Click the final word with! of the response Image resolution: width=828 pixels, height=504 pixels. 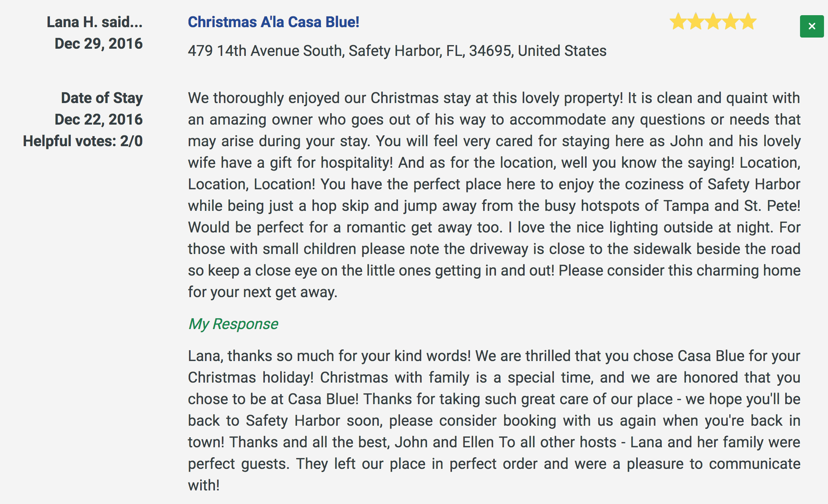click(x=204, y=485)
